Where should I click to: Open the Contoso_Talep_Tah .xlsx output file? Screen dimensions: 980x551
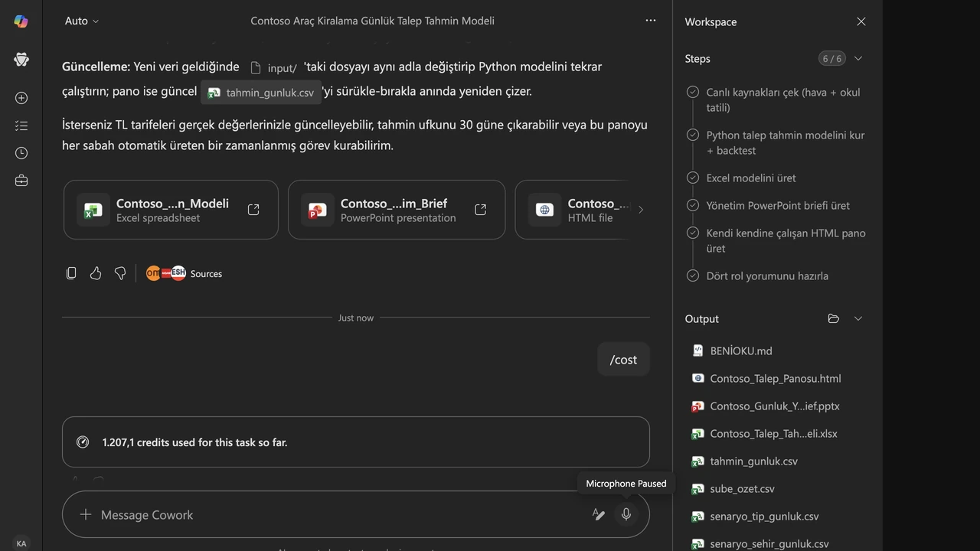[x=765, y=433]
